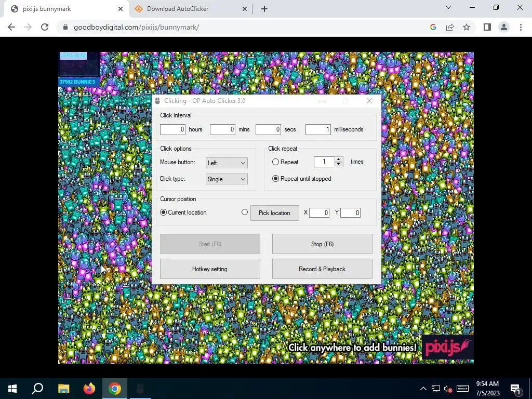The width and height of the screenshot is (532, 399).
Task: Click the secs interval field
Action: point(268,129)
